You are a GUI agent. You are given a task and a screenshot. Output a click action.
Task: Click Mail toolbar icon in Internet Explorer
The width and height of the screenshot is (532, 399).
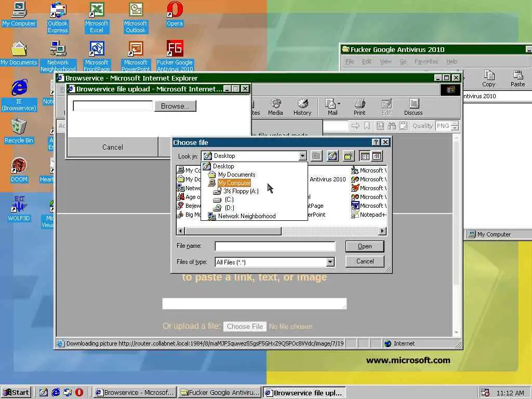point(332,107)
